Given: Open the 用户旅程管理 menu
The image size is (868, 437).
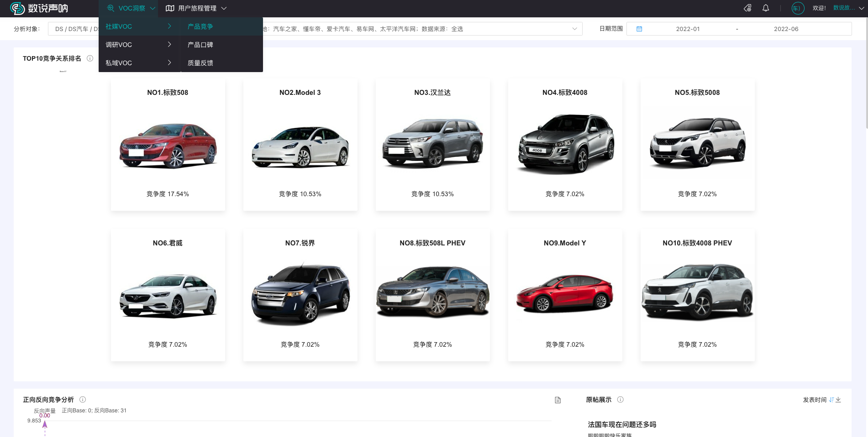Looking at the screenshot, I should (x=196, y=8).
